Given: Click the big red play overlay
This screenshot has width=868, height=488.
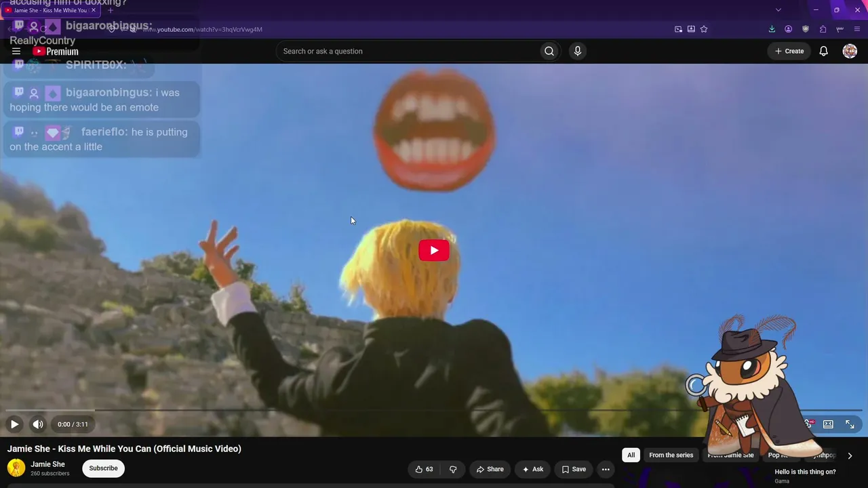Looking at the screenshot, I should click(434, 250).
